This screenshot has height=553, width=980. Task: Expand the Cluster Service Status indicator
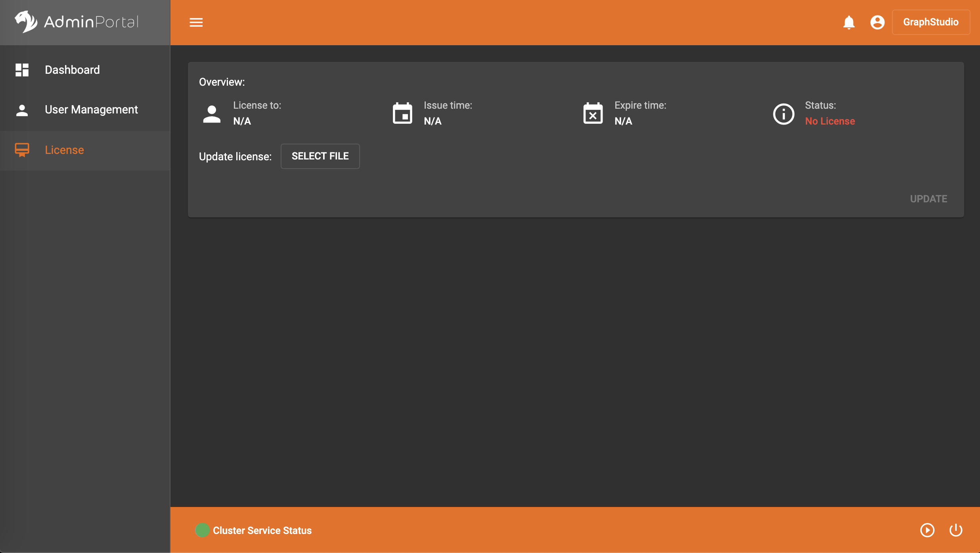(254, 530)
